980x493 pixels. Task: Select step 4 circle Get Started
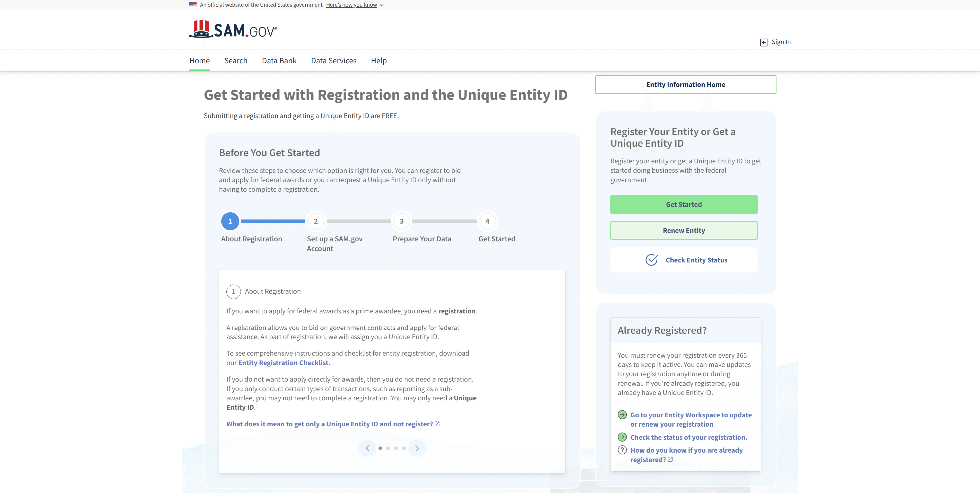(487, 221)
